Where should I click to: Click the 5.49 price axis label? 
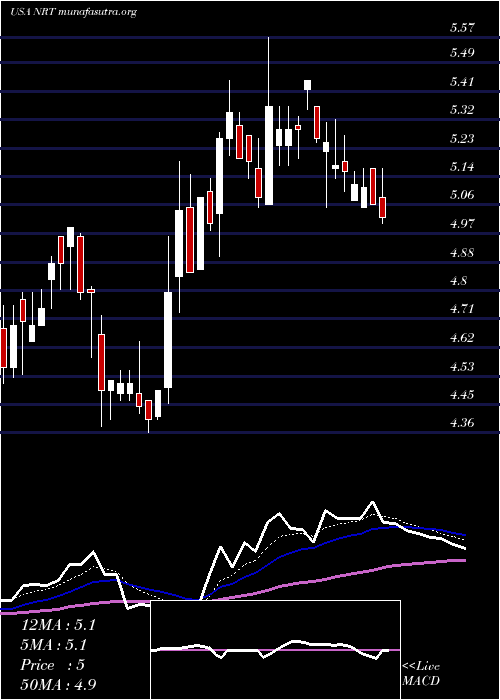pyautogui.click(x=462, y=53)
